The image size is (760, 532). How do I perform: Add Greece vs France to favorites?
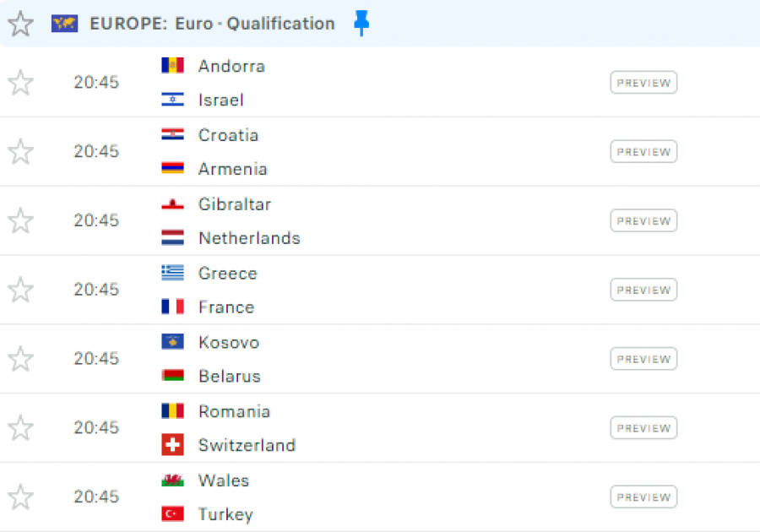click(20, 290)
